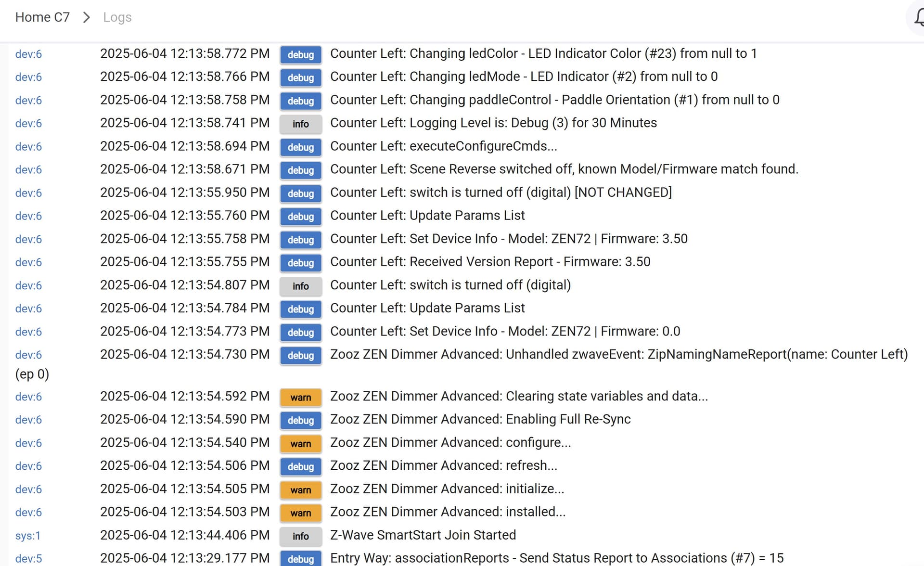Click debug badge on Enabling Full Re-Sync row

[301, 420]
